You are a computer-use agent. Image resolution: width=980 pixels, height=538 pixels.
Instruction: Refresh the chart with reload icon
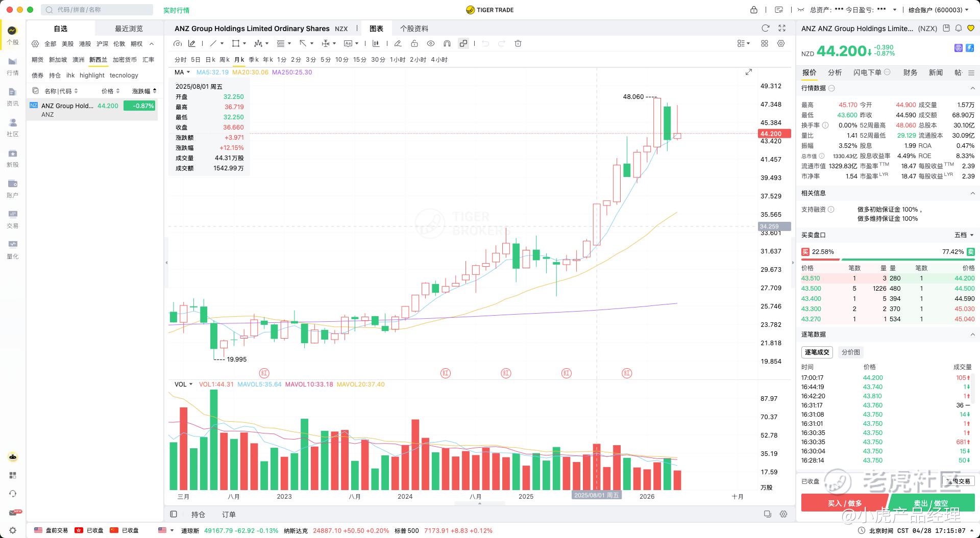pos(765,28)
